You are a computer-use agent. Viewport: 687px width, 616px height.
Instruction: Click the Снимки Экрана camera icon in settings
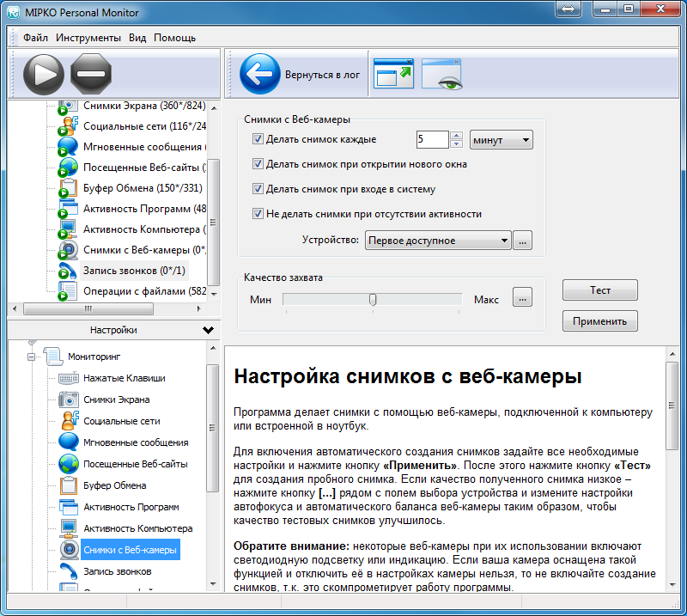(x=69, y=399)
